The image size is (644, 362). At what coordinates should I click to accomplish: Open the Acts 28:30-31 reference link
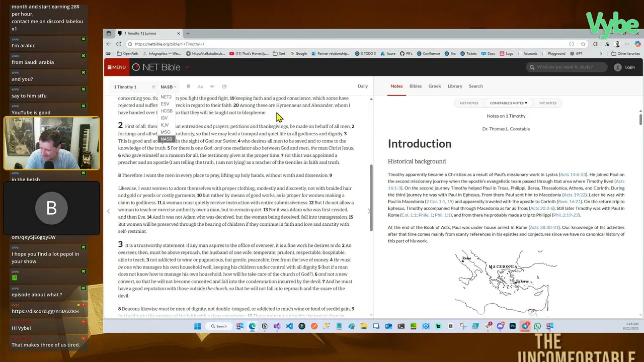(544, 227)
